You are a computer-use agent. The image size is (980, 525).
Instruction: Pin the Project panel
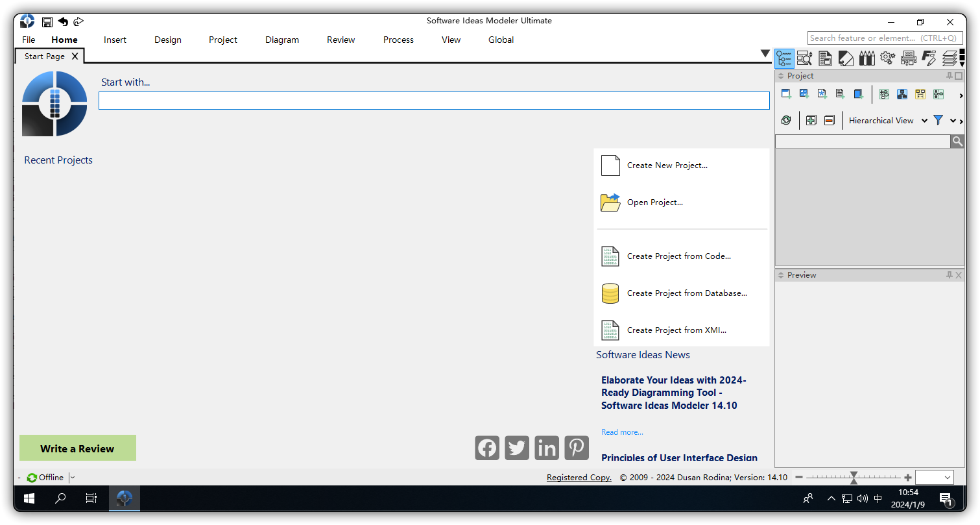pyautogui.click(x=950, y=76)
